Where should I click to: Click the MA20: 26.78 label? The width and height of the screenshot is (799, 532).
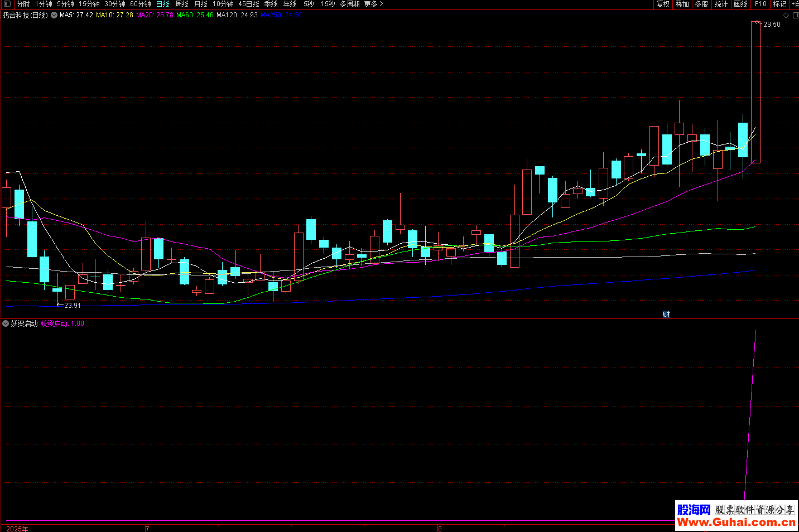[x=155, y=15]
